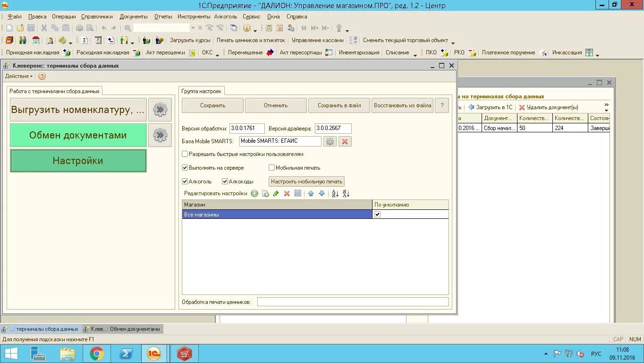Click the gear icon next to Выгрузить номенклатуру
The width and height of the screenshot is (644, 363).
pos(160,110)
